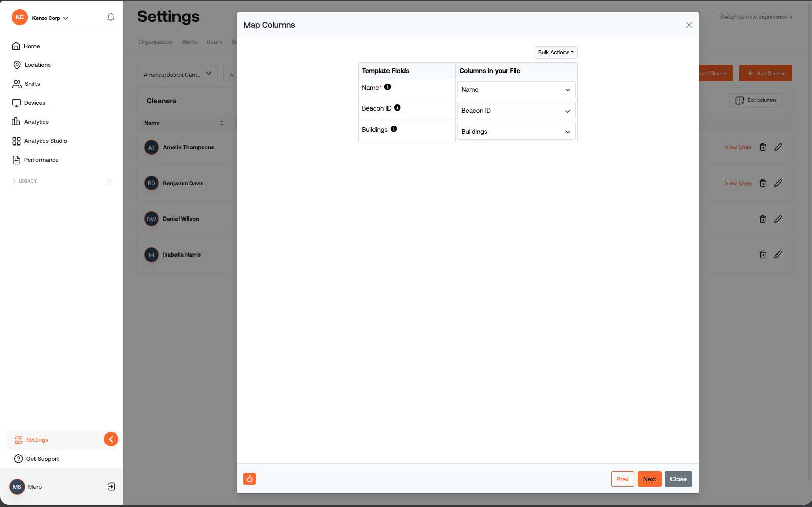Click Switch to new experience link

756,17
